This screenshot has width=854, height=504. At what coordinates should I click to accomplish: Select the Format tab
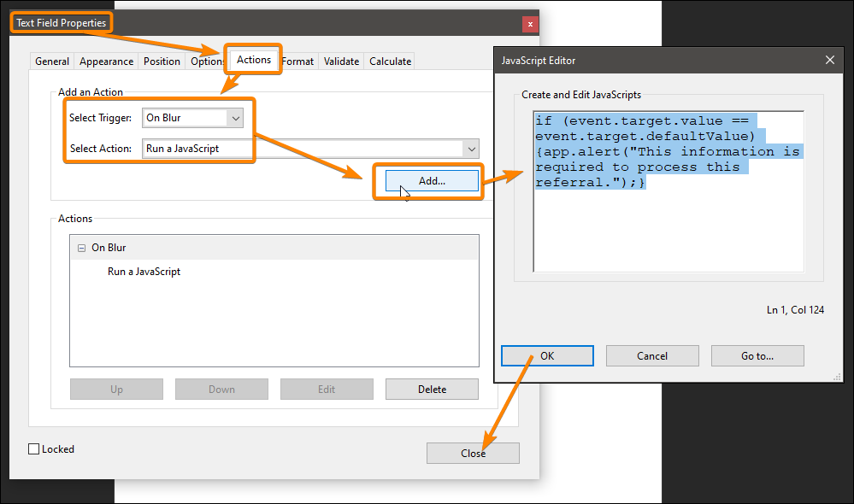(x=297, y=61)
